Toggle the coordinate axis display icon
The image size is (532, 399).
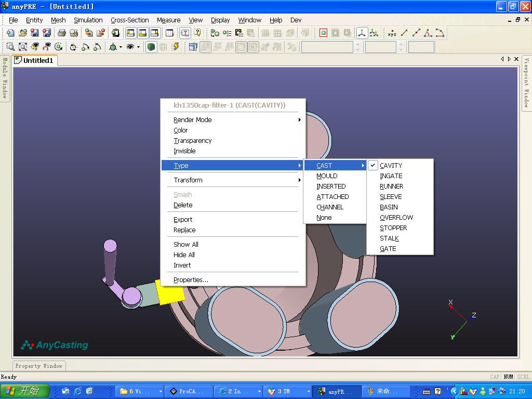(362, 33)
